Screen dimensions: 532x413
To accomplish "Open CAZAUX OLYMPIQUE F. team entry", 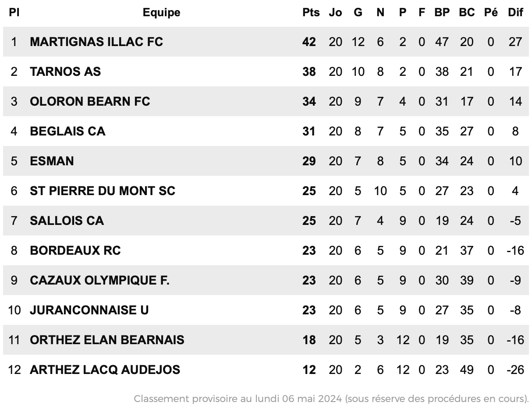I will tap(99, 280).
